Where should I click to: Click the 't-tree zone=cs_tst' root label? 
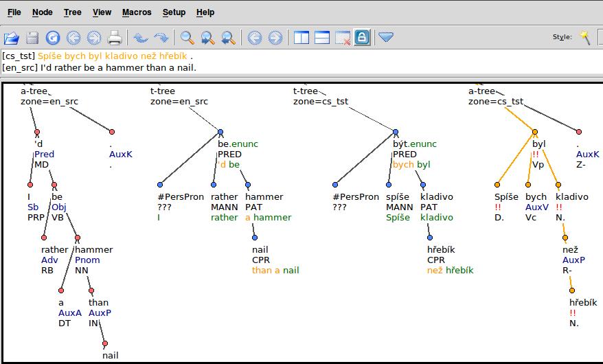[320, 96]
